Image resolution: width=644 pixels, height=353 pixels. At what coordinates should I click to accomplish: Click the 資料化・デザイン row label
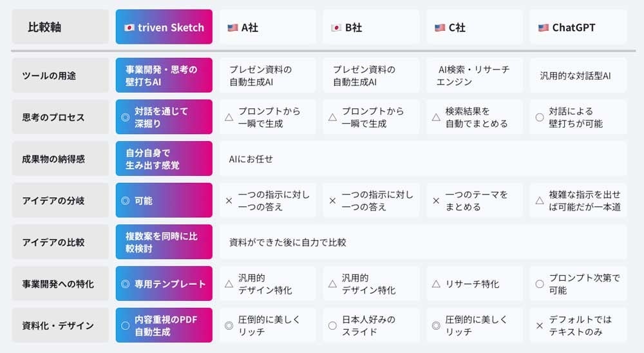61,326
